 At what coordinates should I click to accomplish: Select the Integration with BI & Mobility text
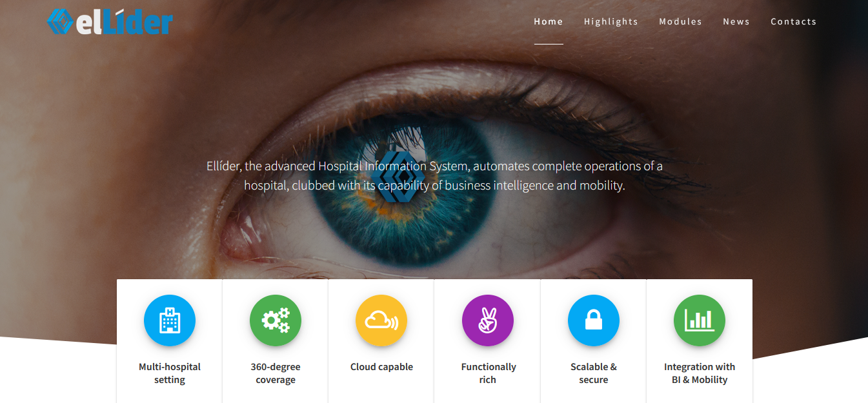click(700, 373)
